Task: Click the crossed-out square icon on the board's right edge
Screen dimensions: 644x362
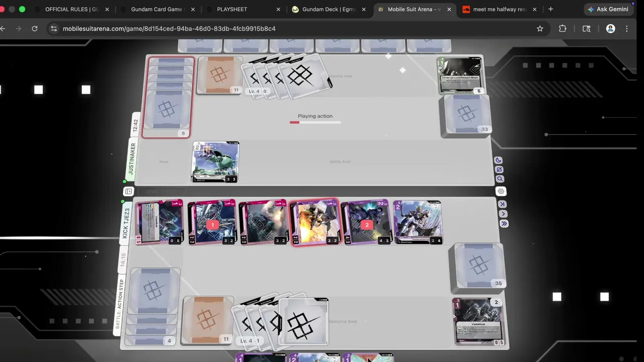Action: [x=499, y=169]
